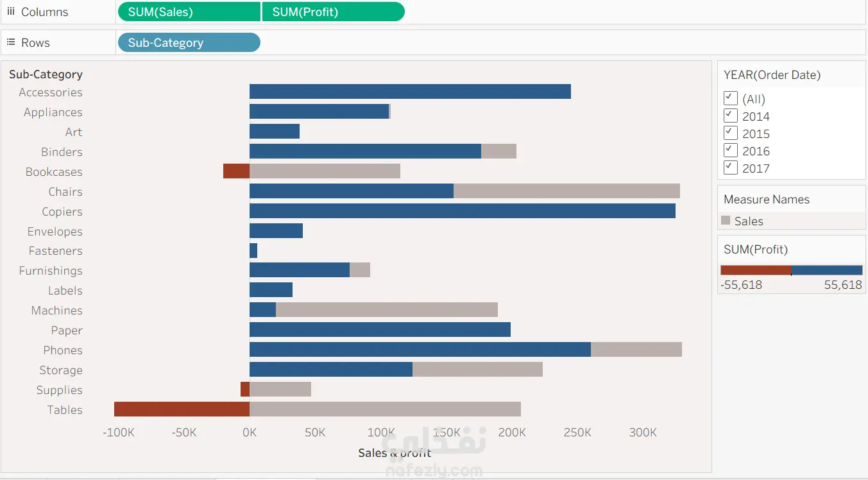Select the Furnishings row label
This screenshot has width=868, height=480.
point(51,271)
